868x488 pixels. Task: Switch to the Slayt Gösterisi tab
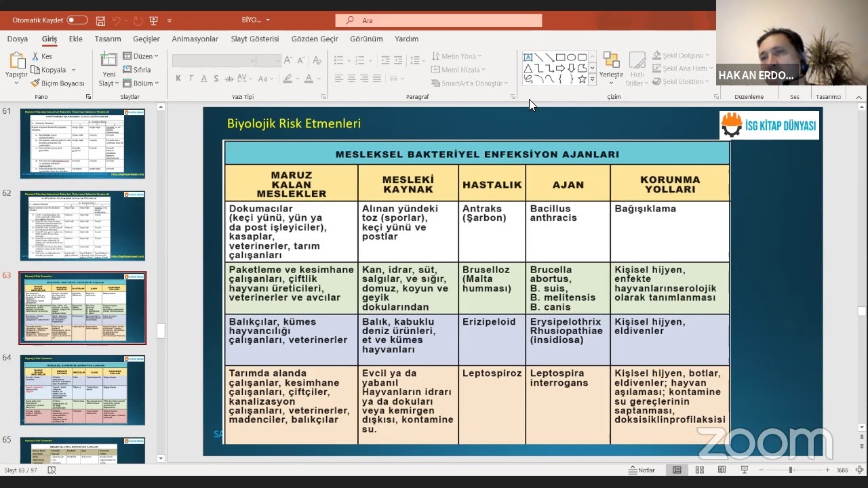click(x=255, y=39)
